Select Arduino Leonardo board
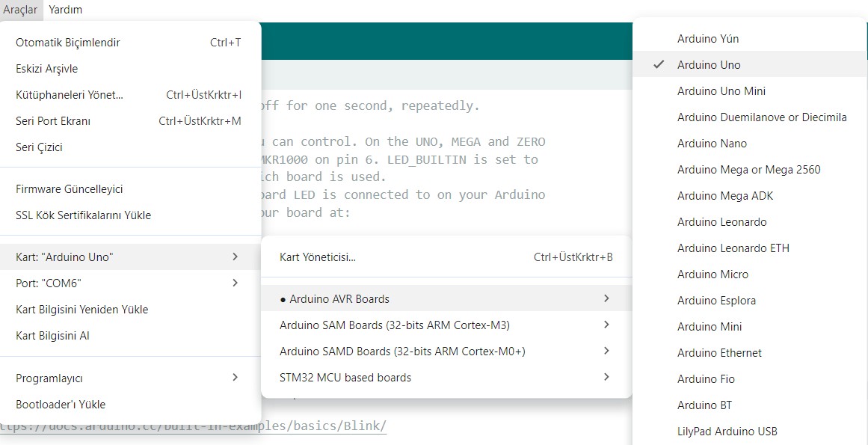 click(721, 222)
